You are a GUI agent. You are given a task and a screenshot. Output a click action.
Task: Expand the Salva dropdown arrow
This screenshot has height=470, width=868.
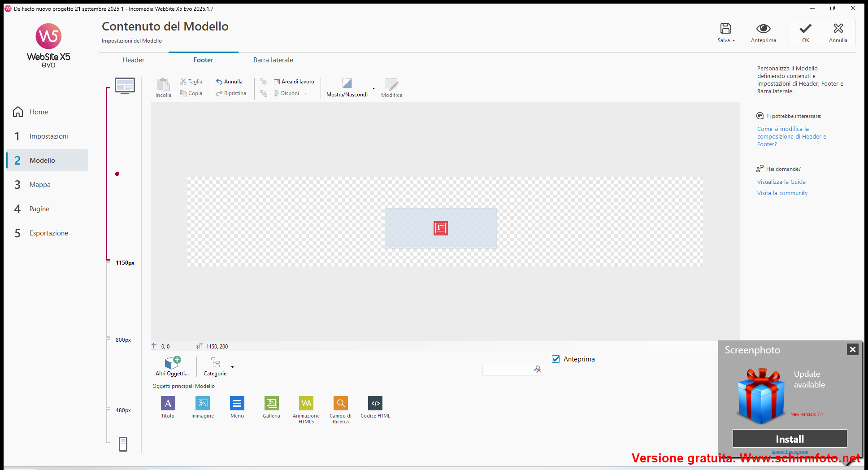(734, 41)
